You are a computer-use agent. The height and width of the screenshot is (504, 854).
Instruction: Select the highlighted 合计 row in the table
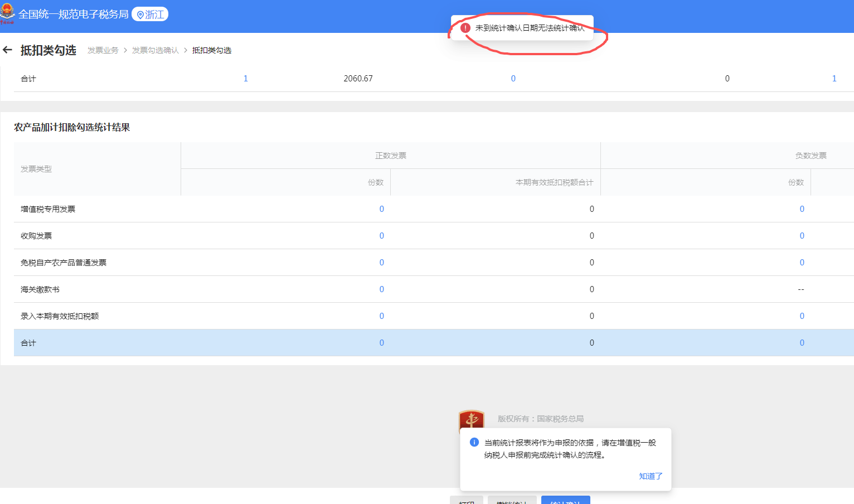(x=167, y=343)
